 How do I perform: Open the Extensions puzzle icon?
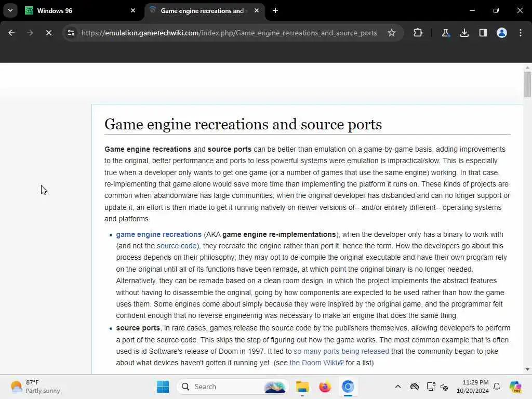coord(418,33)
